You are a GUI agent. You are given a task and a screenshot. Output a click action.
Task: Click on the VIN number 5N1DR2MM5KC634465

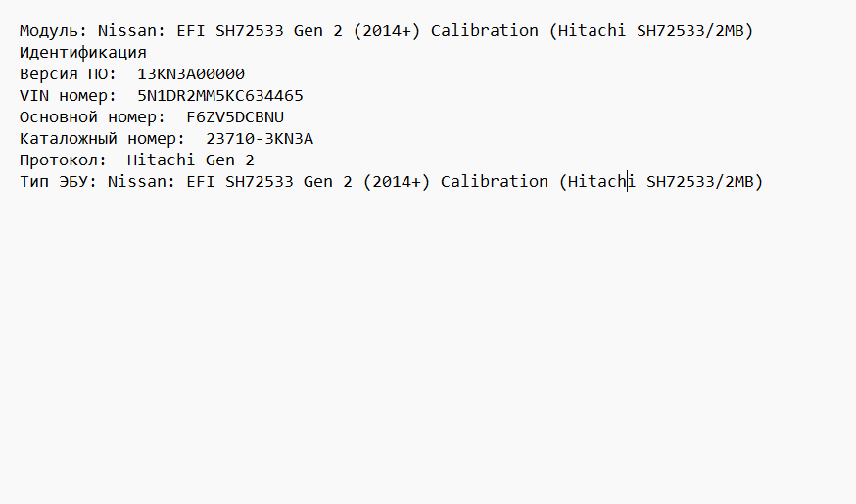(220, 96)
